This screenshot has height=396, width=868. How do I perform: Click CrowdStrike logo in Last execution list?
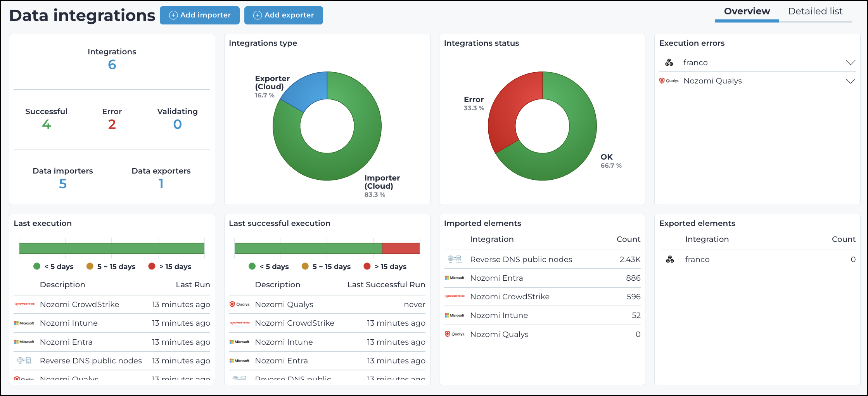[24, 304]
